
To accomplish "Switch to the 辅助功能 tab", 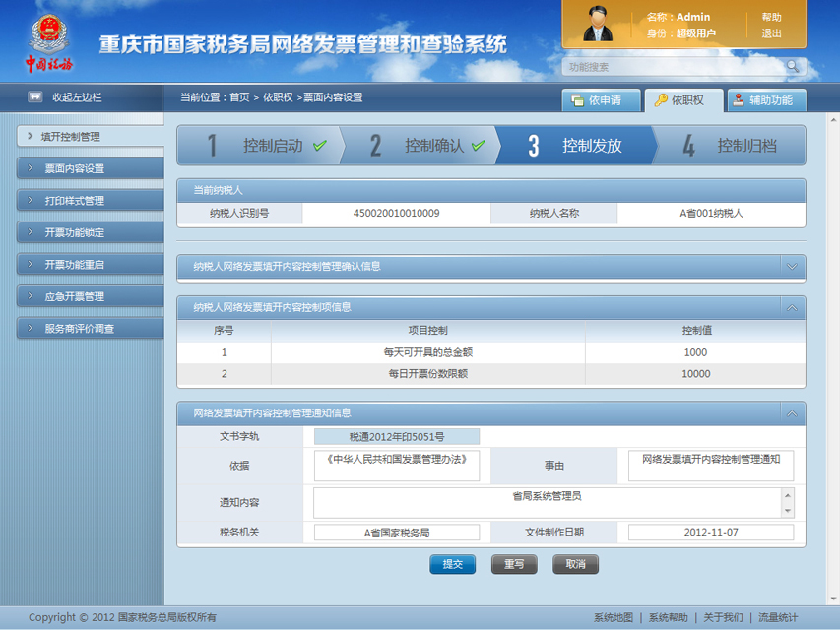I will pos(766,100).
